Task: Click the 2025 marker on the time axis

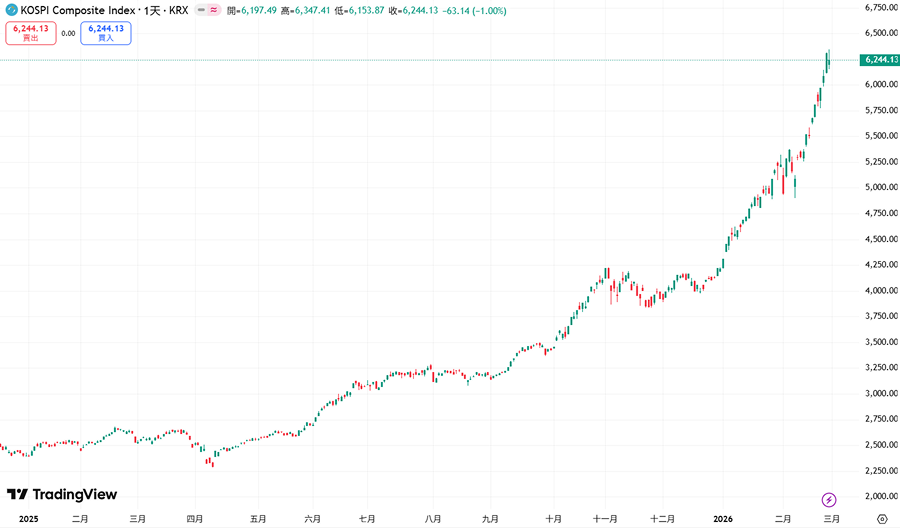Action: (28, 519)
